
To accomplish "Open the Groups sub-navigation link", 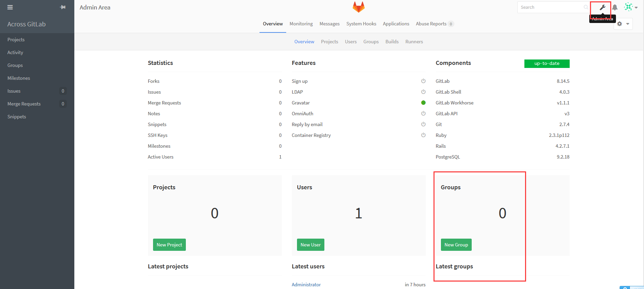I will (x=371, y=42).
